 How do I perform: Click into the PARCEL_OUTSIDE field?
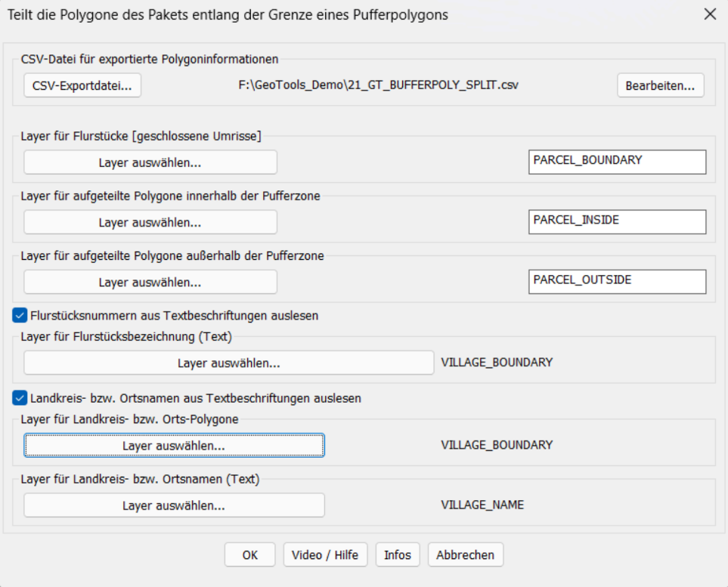coord(617,281)
